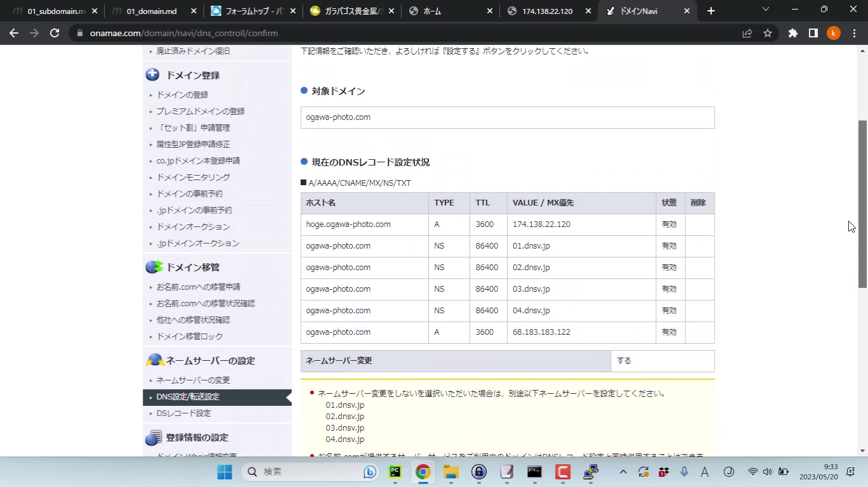Open ネームサーバーの変更 sidebar link
Image resolution: width=868 pixels, height=487 pixels.
click(x=193, y=380)
